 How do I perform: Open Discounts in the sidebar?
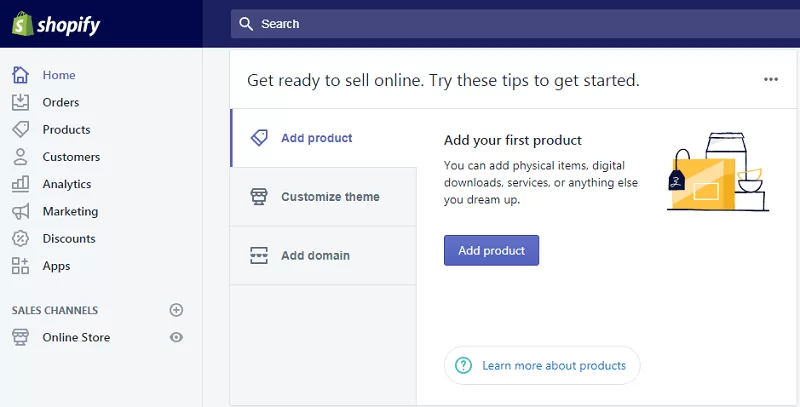69,238
